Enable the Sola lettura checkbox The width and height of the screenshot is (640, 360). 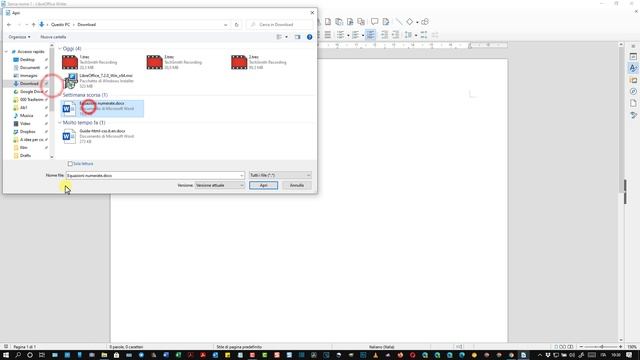point(70,164)
